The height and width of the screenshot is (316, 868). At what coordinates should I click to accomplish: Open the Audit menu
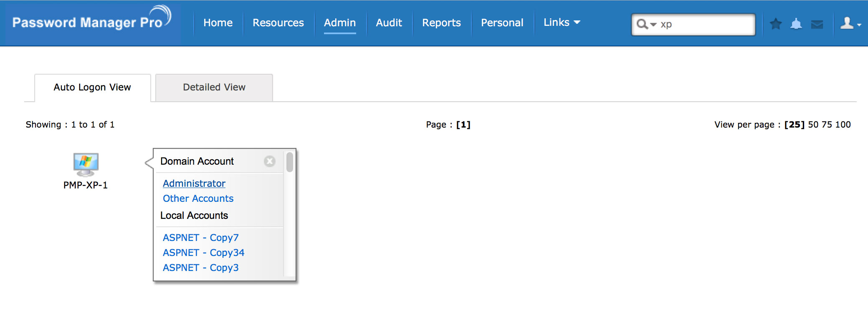[389, 23]
